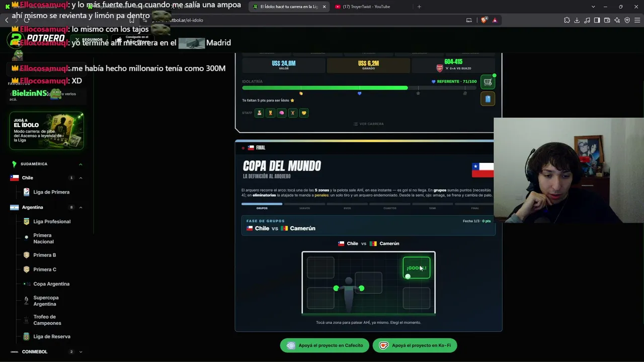Screen dimensions: 644x362
Task: Shoot at the bottom-right goal zone
Action: 417,298
